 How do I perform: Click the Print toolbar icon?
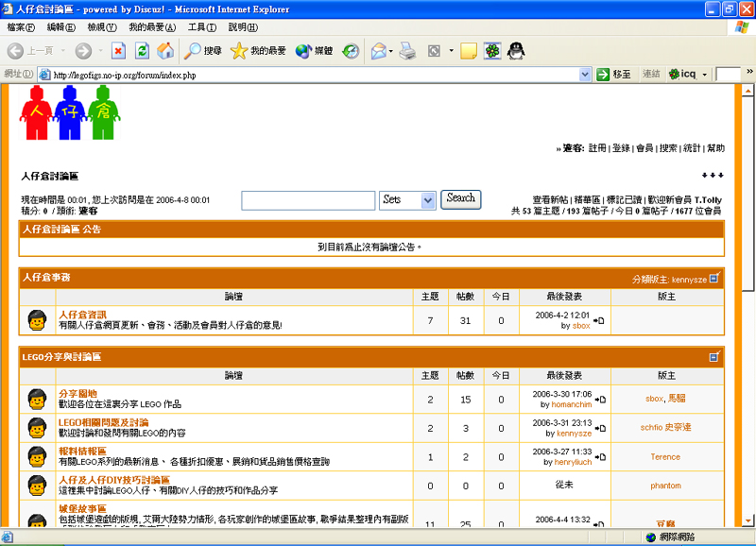coord(407,51)
